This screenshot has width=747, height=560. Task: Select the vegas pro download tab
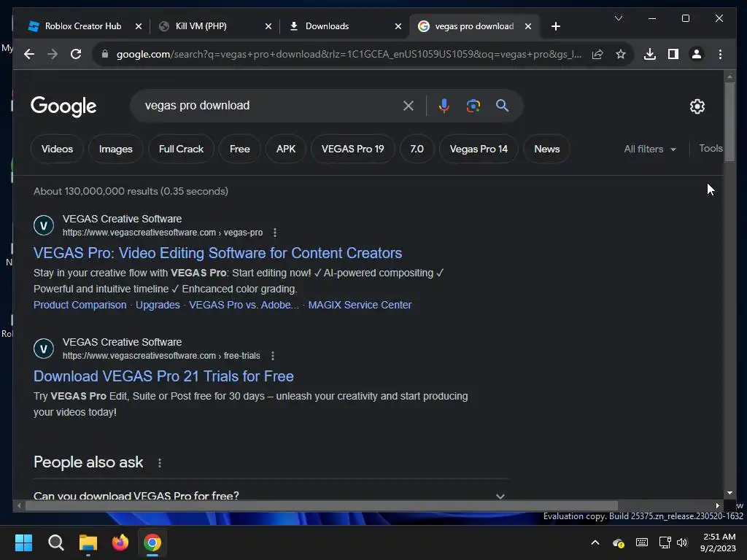(x=474, y=26)
